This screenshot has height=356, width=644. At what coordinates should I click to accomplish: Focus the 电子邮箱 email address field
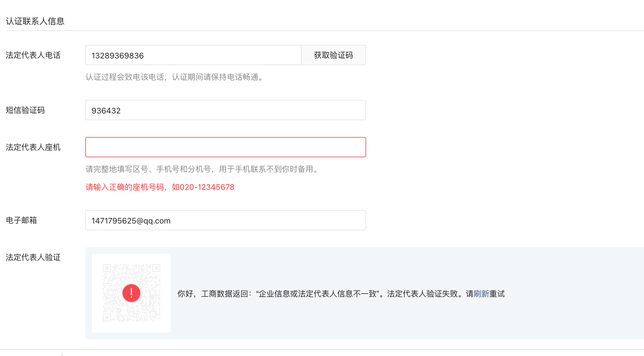225,220
